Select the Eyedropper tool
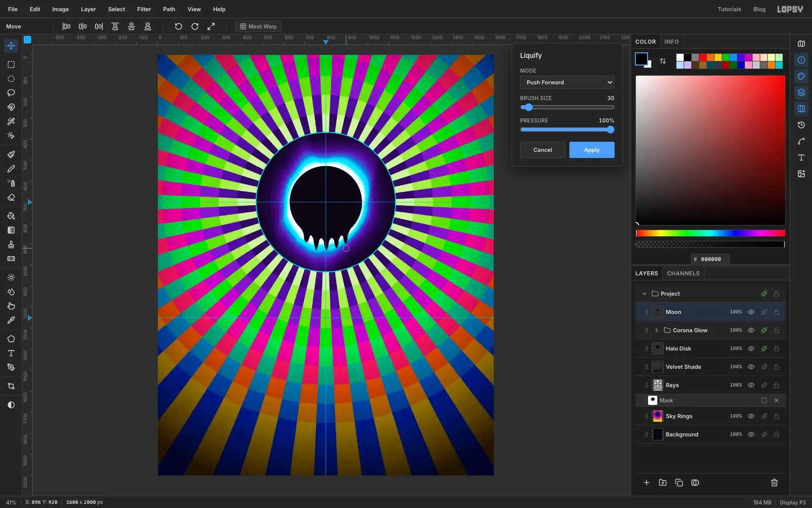 coord(11,320)
